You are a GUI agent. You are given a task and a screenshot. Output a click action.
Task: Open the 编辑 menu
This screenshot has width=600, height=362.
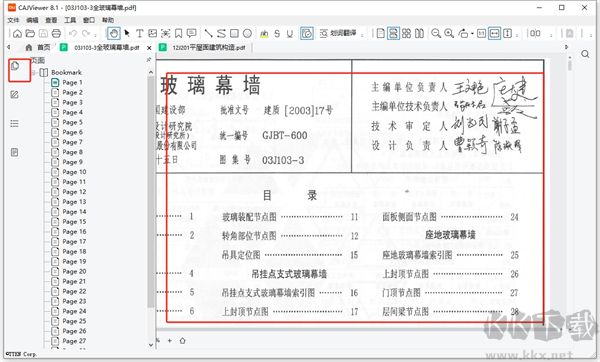[32, 20]
